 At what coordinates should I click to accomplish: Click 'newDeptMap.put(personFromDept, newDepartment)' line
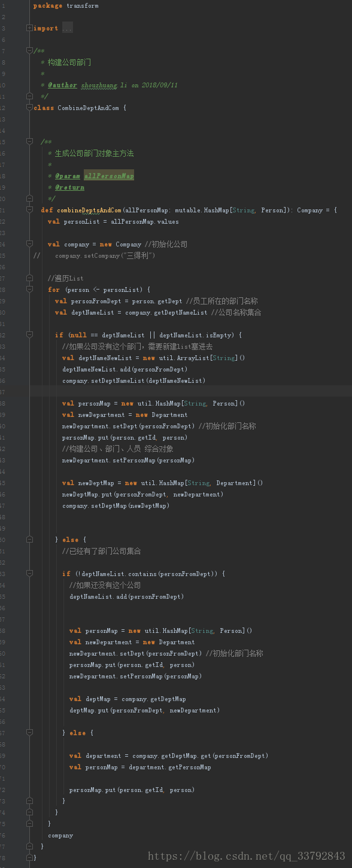[142, 494]
